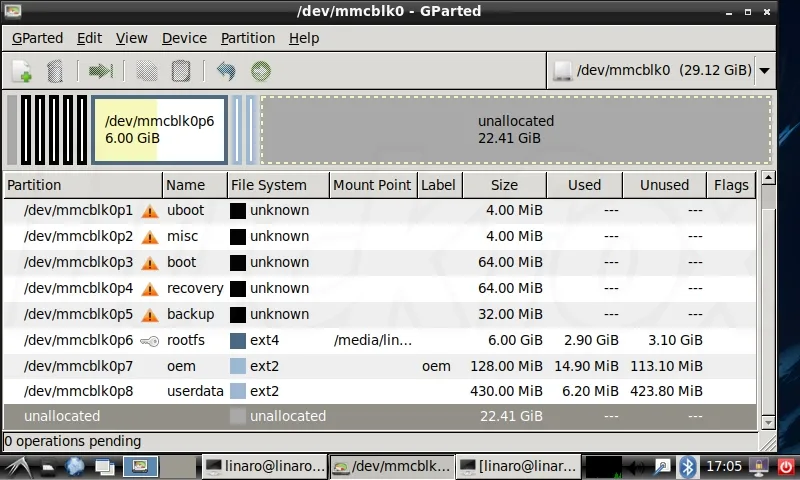Click the Apply all operations icon
This screenshot has width=800, height=480.
(x=261, y=71)
